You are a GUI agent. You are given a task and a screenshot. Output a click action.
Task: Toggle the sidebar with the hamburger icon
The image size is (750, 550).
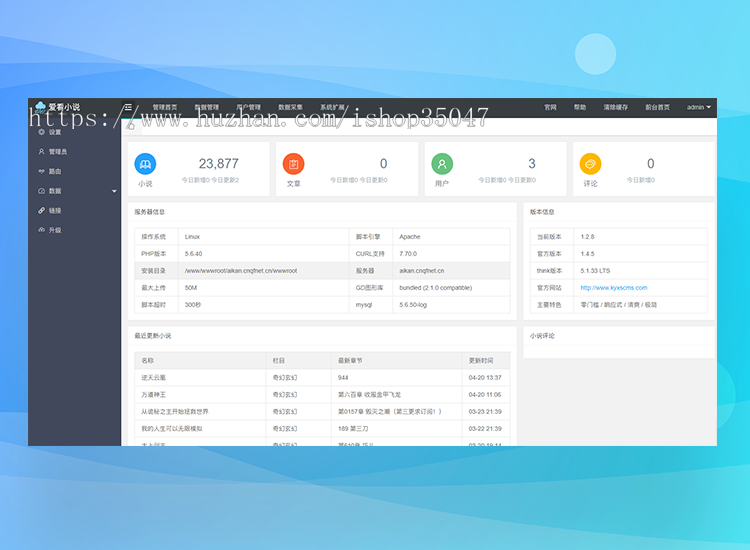coord(128,107)
